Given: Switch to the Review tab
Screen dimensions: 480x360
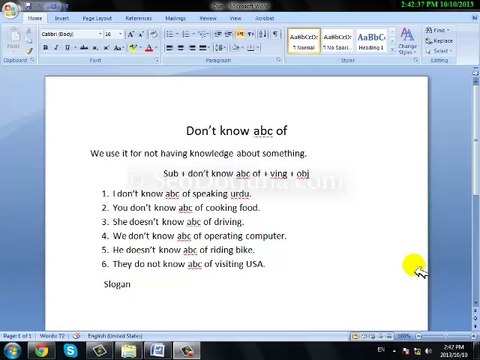Looking at the screenshot, I should (208, 18).
